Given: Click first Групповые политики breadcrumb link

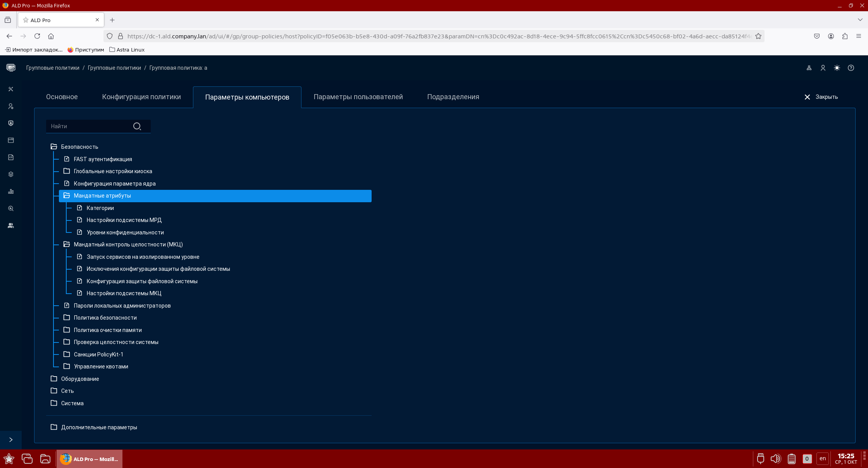Looking at the screenshot, I should coord(53,68).
